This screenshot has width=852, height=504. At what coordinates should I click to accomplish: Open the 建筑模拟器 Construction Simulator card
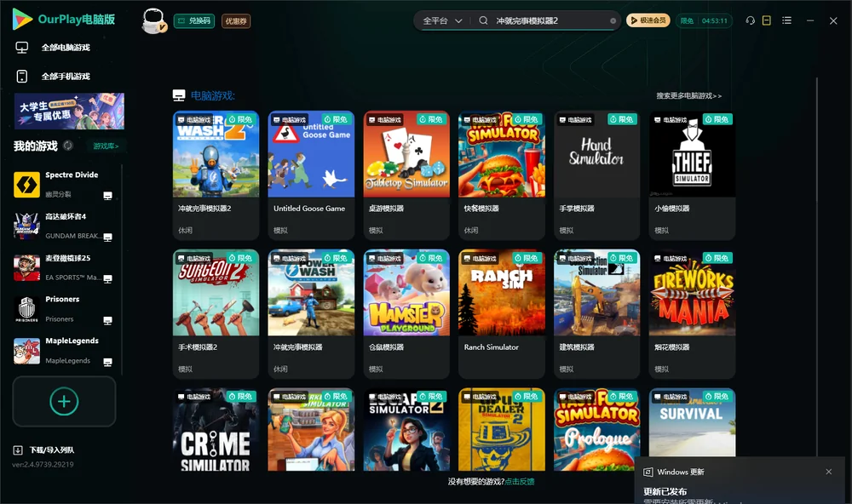596,313
